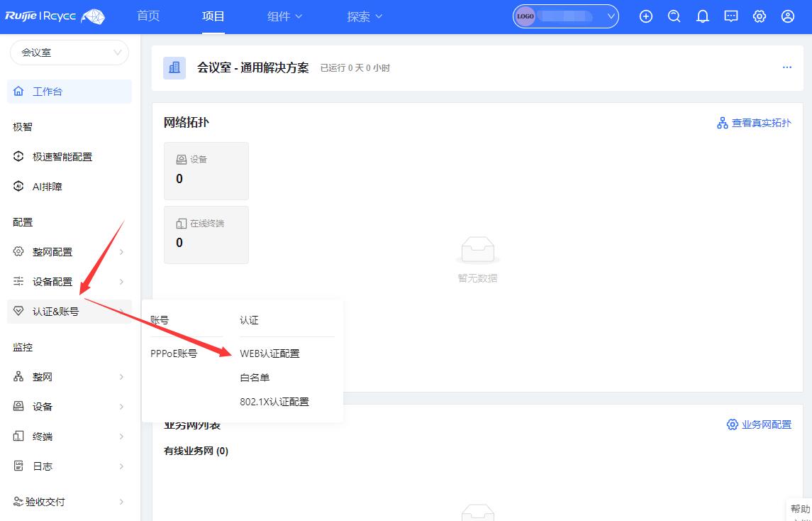
Task: Click the building icon beside 会议室 title
Action: click(174, 68)
